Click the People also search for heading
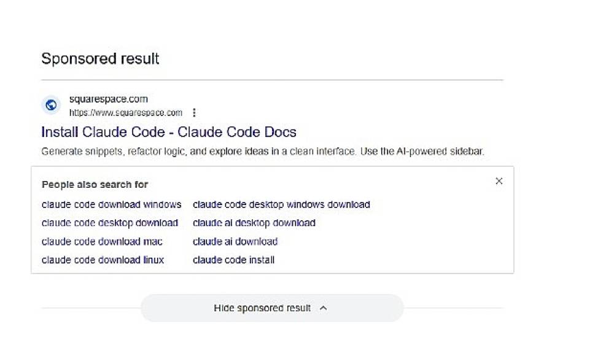Screen dimensions: 614x364 click(95, 184)
